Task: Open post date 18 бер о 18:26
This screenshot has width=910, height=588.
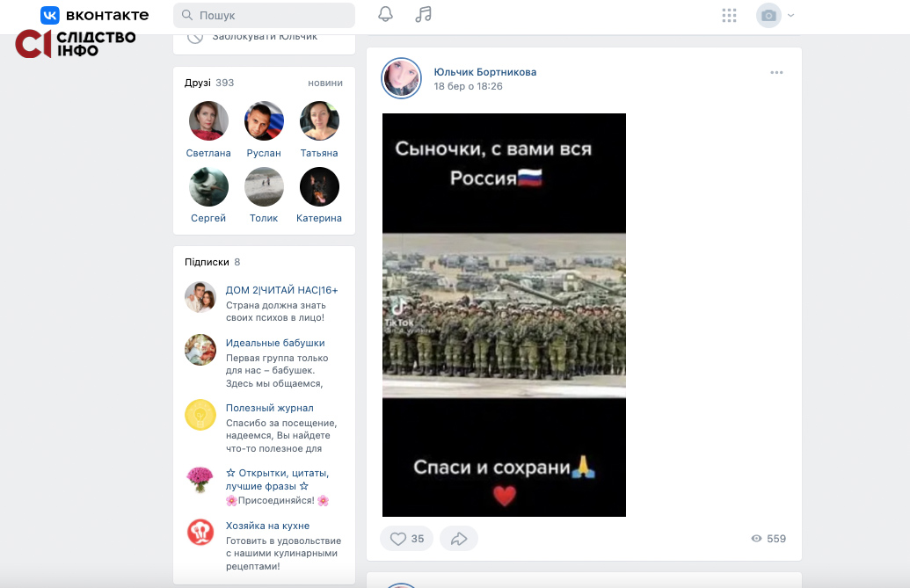Action: (469, 86)
